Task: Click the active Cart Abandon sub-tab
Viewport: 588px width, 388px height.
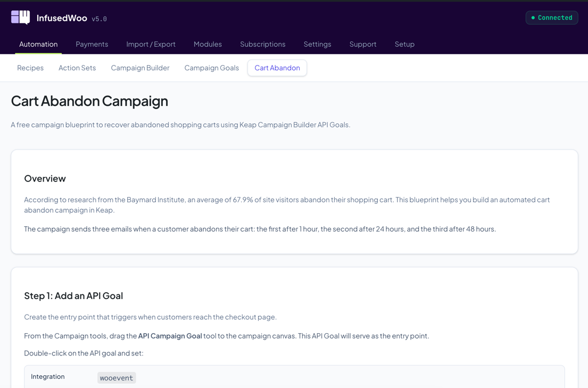Action: click(277, 68)
